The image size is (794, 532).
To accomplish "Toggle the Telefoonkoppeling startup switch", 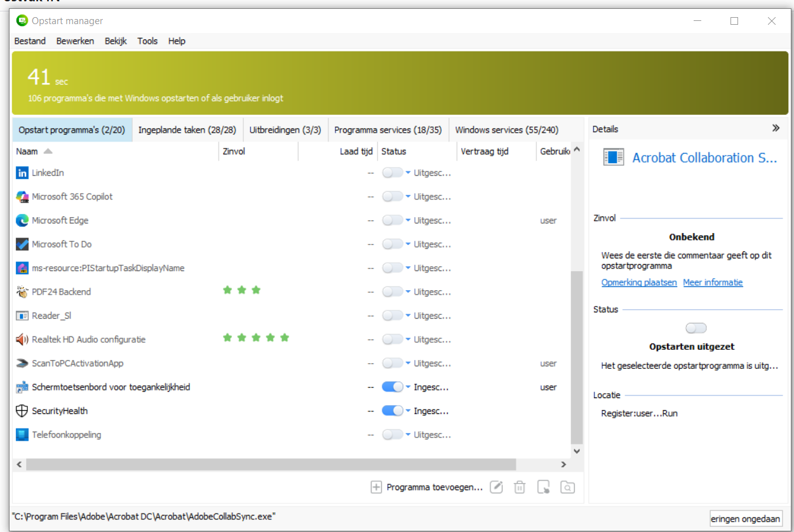I will pyautogui.click(x=393, y=435).
